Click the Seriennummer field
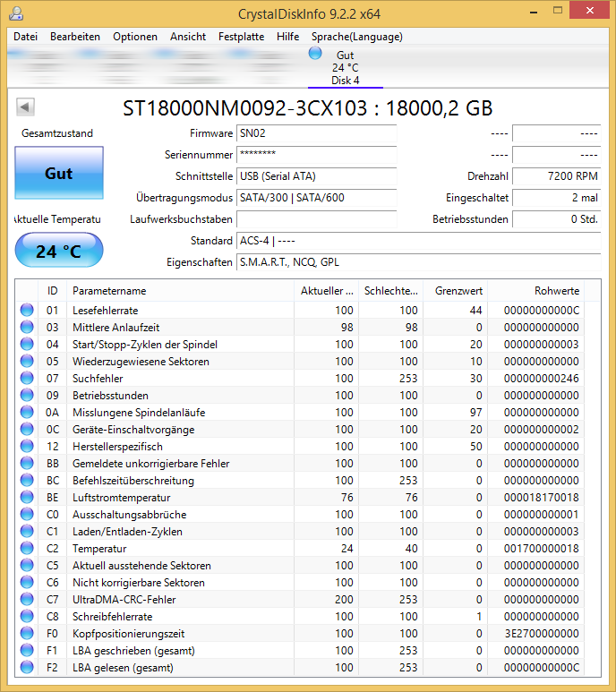 point(316,155)
